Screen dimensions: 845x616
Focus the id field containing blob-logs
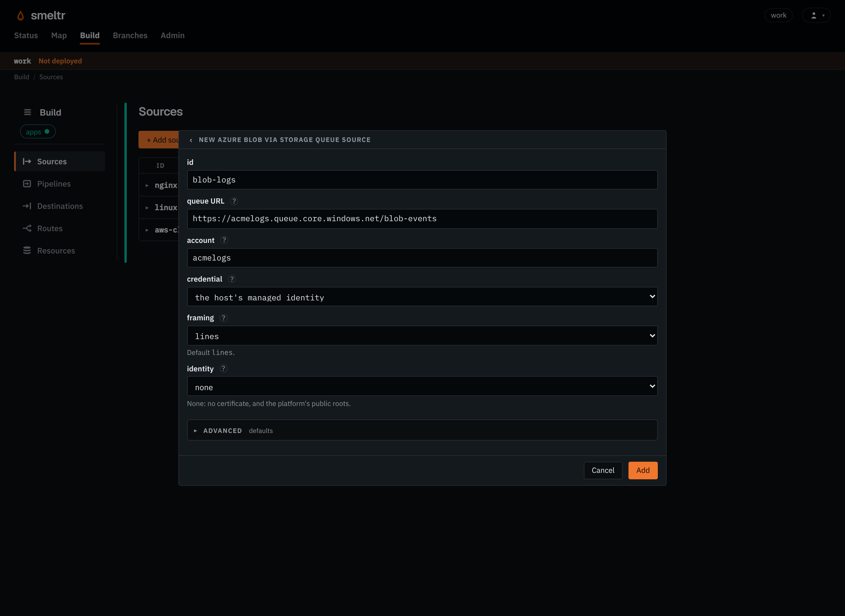[x=422, y=180]
